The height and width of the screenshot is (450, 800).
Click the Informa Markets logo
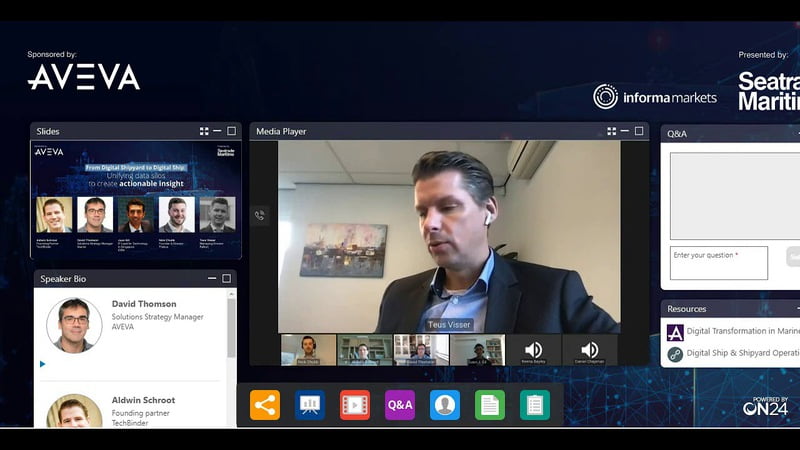click(x=655, y=96)
